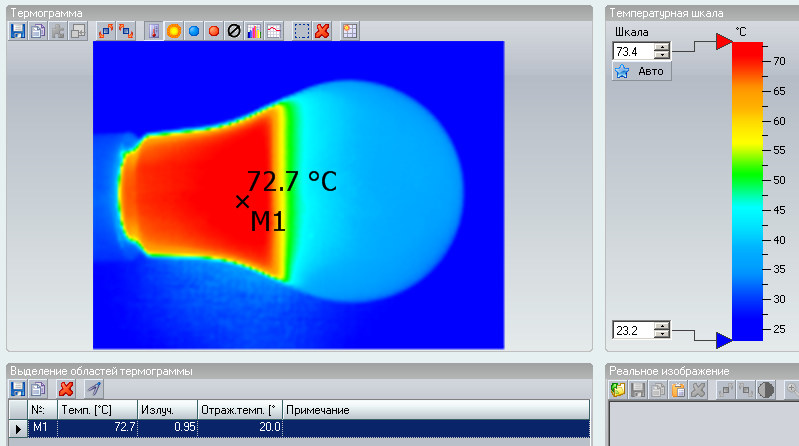Image resolution: width=799 pixels, height=446 pixels.
Task: Click the Темп. [°C] column header
Action: (97, 410)
